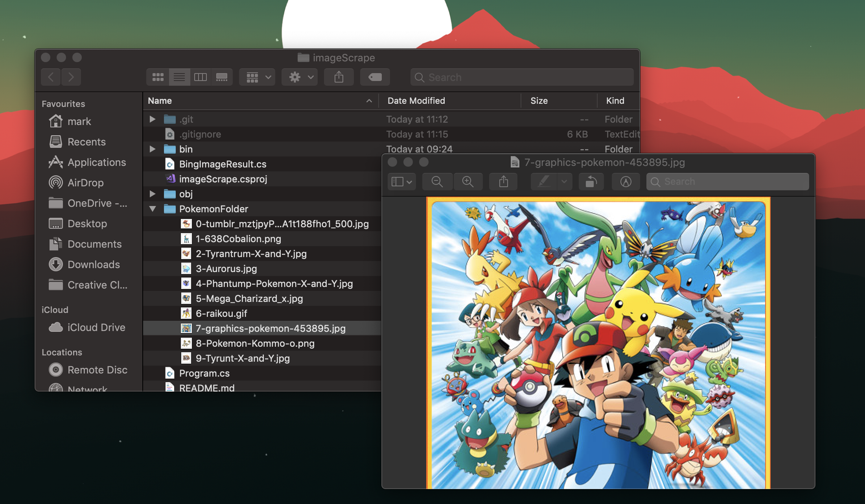Expand the bin folder disclosure triangle

[x=153, y=149]
